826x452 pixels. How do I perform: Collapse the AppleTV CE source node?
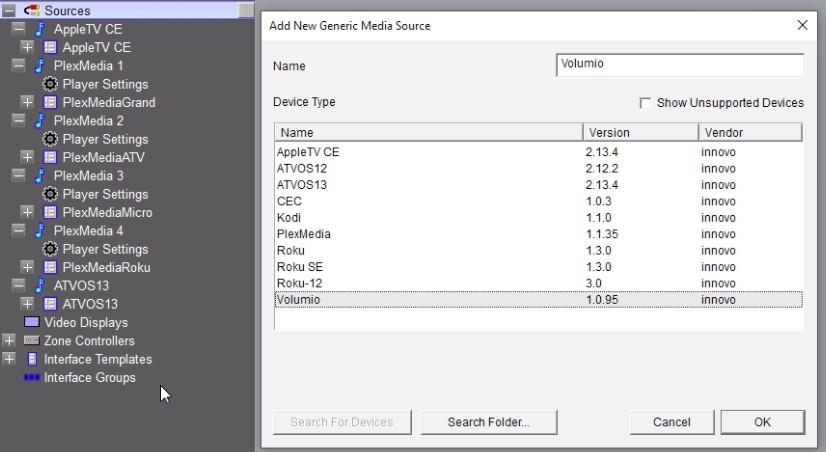coord(18,28)
